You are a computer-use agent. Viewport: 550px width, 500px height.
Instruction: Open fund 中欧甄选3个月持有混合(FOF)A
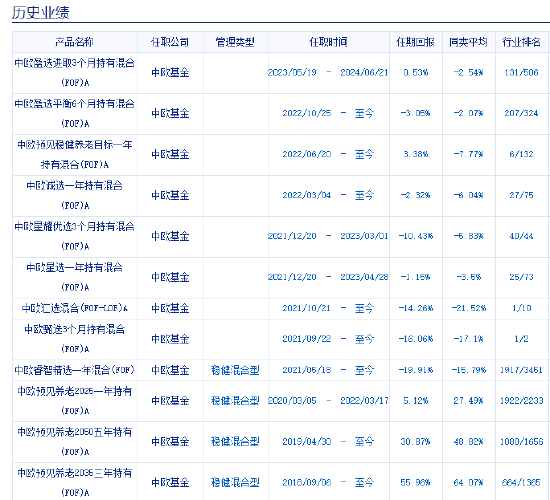pos(74,339)
